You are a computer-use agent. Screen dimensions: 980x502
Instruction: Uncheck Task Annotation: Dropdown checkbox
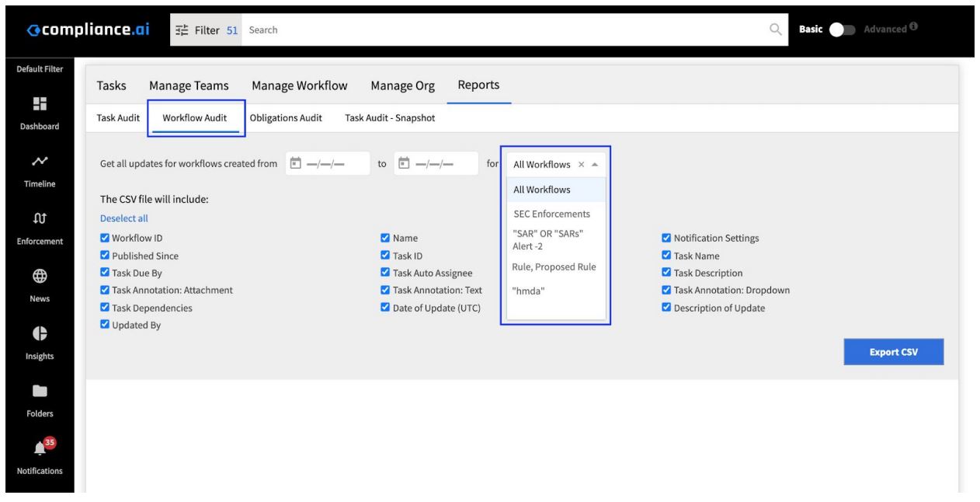[666, 290]
